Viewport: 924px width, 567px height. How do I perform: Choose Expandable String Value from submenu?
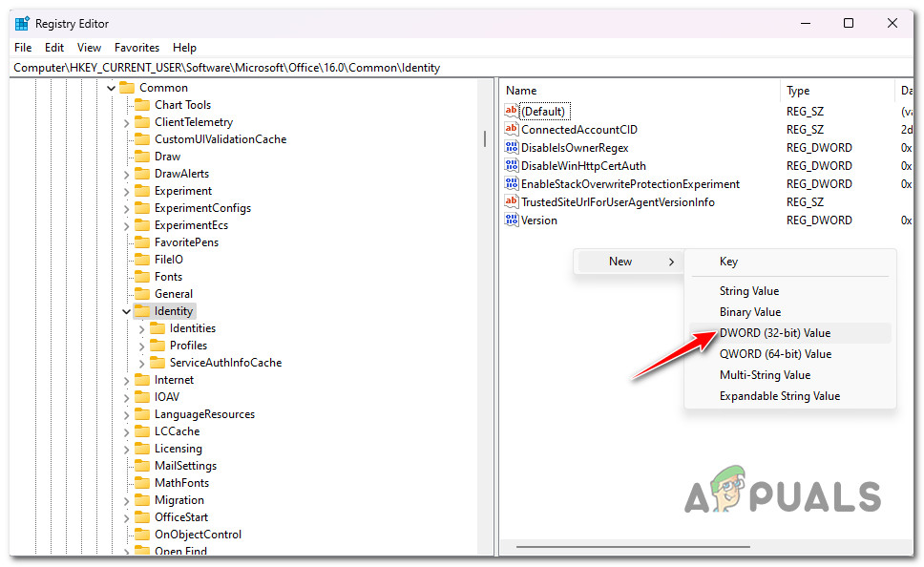(790, 396)
